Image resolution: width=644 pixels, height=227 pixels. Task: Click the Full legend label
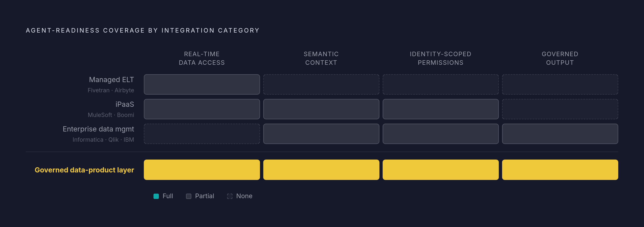(168, 196)
